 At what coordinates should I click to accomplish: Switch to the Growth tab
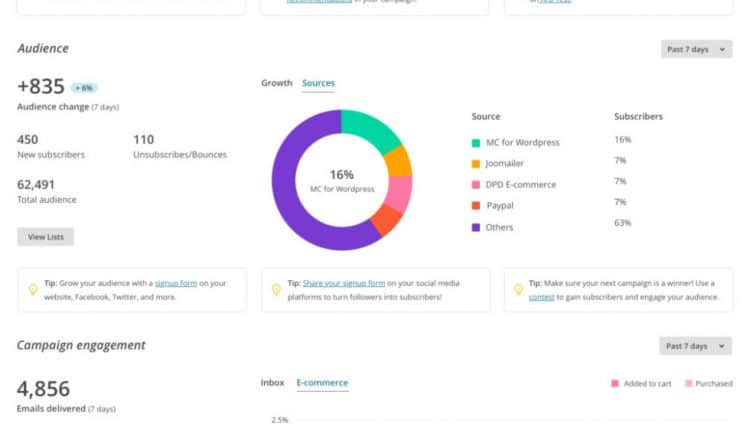pos(276,83)
